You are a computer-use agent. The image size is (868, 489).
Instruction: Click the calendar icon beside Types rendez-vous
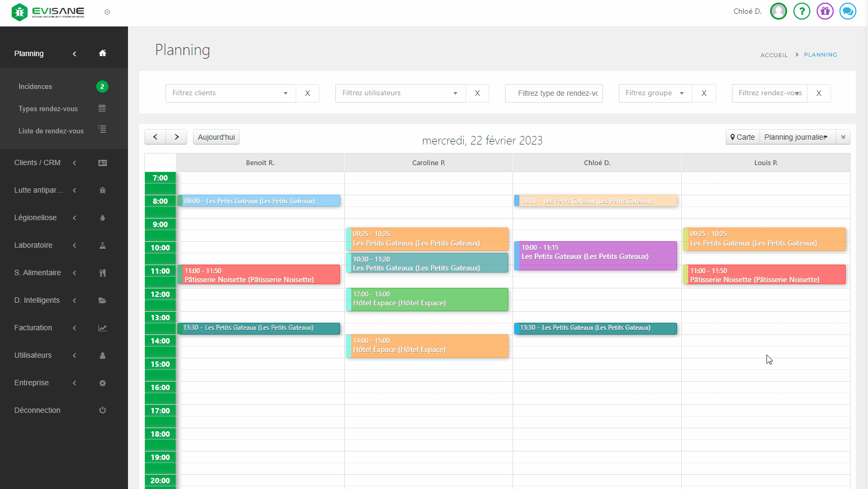pos(102,108)
